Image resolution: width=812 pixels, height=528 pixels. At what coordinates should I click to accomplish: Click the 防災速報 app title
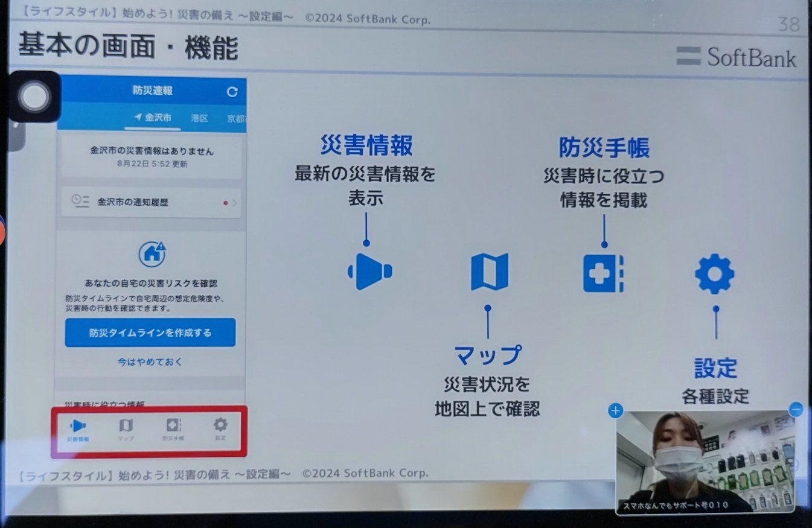(x=153, y=91)
